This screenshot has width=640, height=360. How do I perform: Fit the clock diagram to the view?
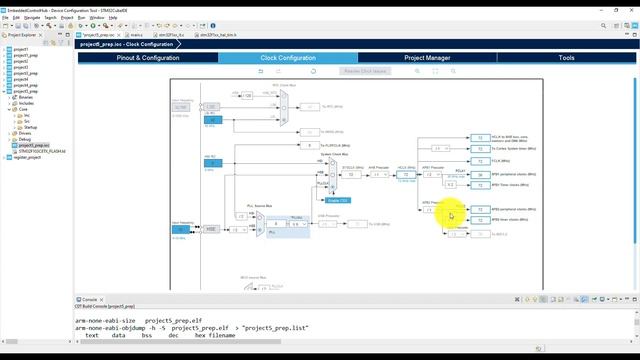(435, 71)
